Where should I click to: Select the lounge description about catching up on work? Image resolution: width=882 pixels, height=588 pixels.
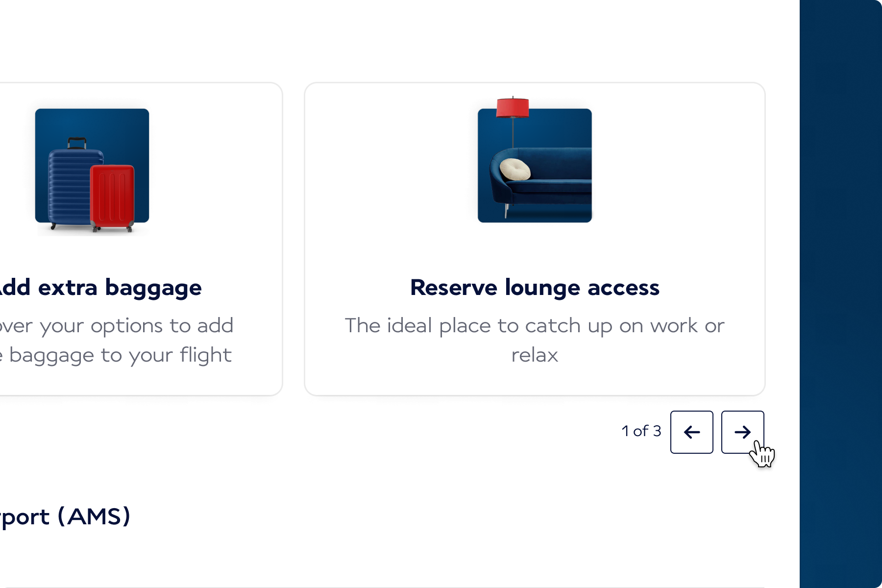(535, 326)
